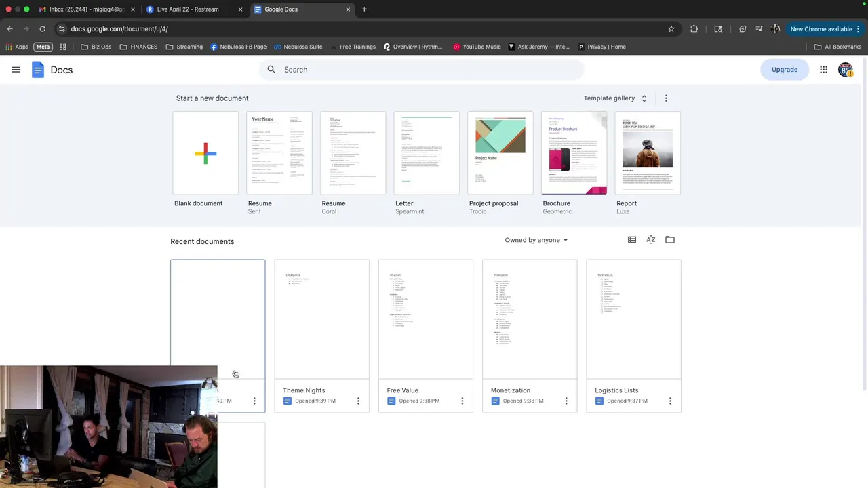The image size is (868, 488).
Task: Open more actions for Logistics Lists
Action: pyautogui.click(x=670, y=401)
